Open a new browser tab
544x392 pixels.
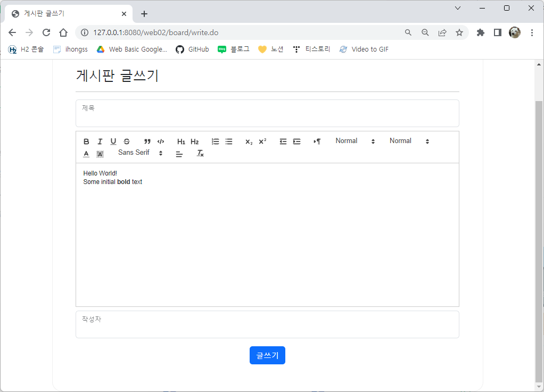(144, 14)
